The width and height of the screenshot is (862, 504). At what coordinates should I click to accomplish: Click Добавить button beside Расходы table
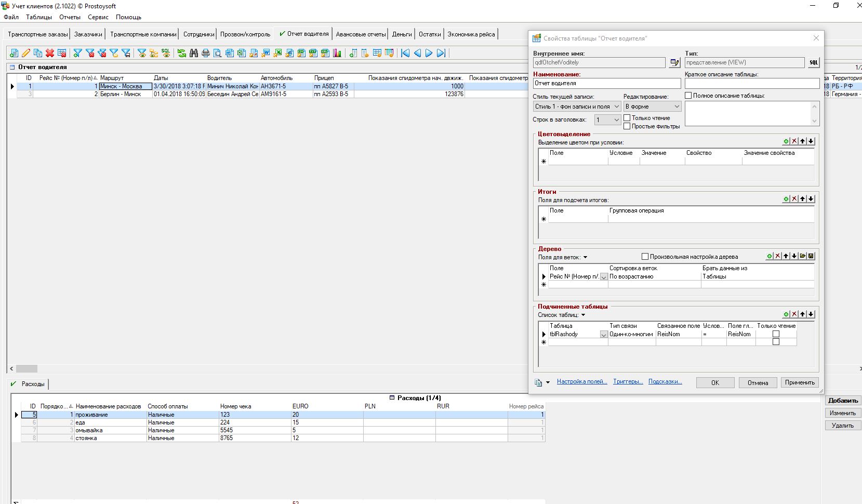pos(843,401)
